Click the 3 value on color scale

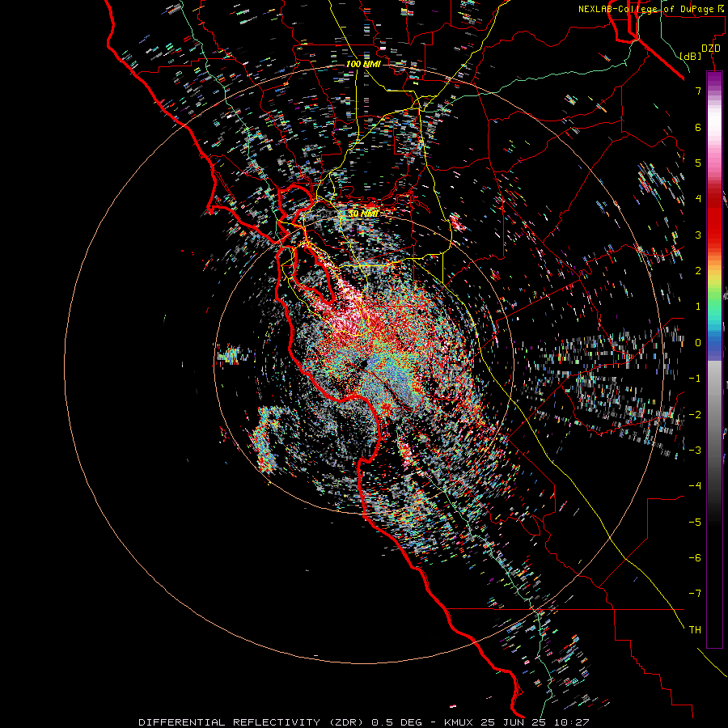(x=698, y=235)
